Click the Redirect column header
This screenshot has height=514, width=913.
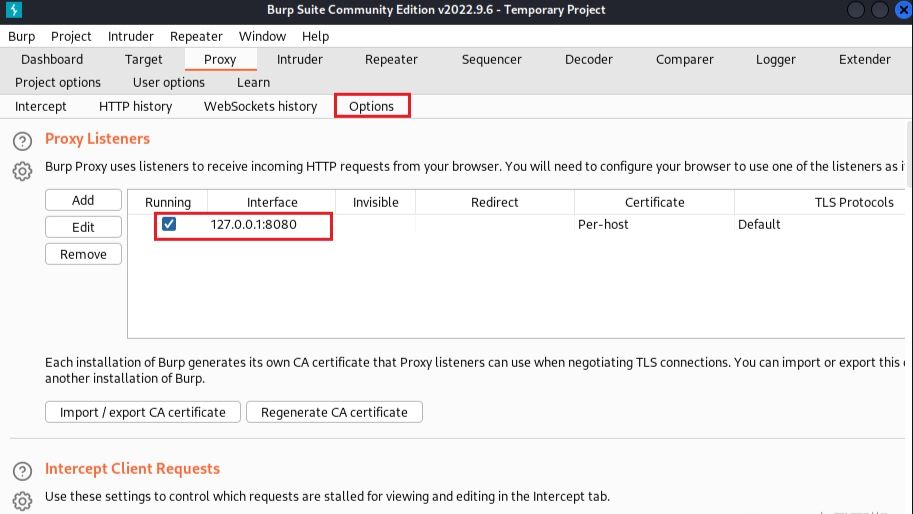[494, 202]
